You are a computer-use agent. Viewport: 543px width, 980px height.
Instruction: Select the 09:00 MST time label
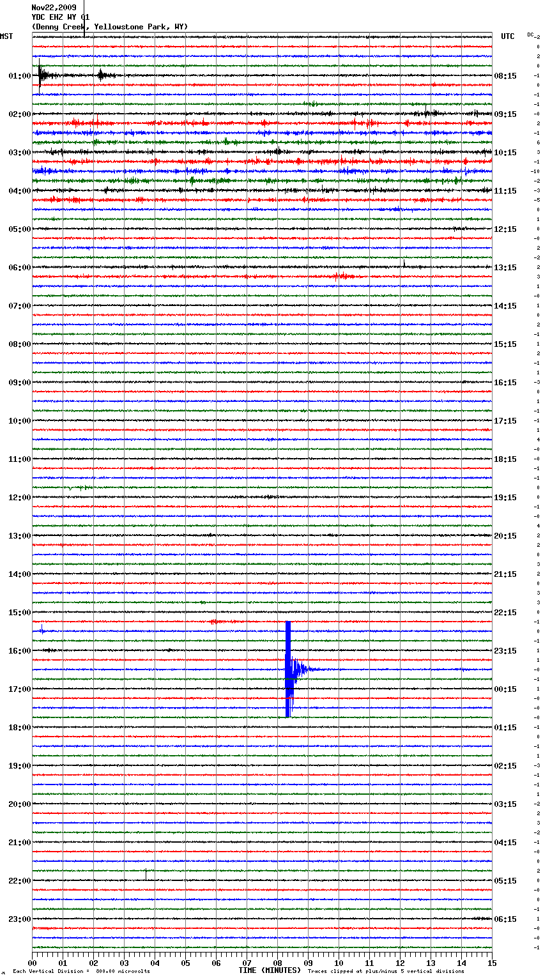19,383
